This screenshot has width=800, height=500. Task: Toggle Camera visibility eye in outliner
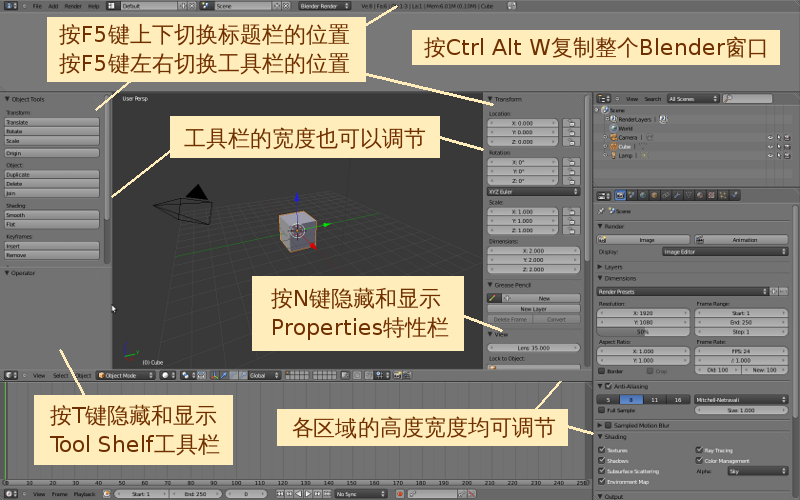coord(770,137)
